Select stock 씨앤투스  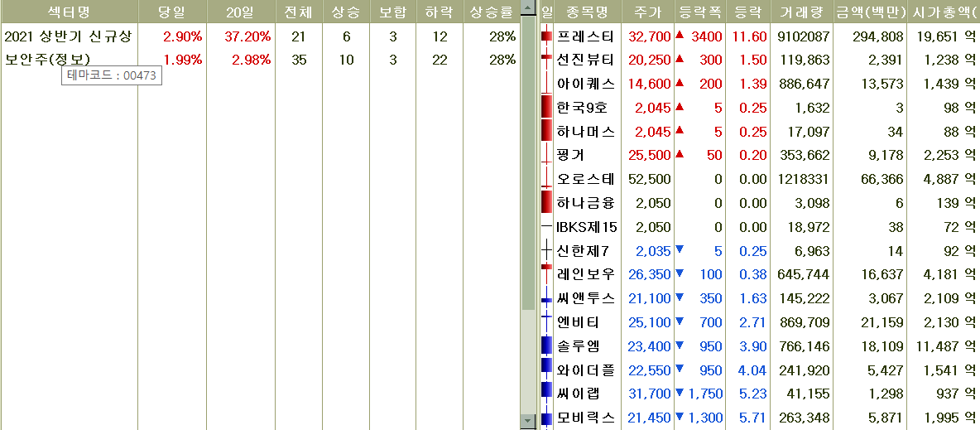click(x=586, y=298)
